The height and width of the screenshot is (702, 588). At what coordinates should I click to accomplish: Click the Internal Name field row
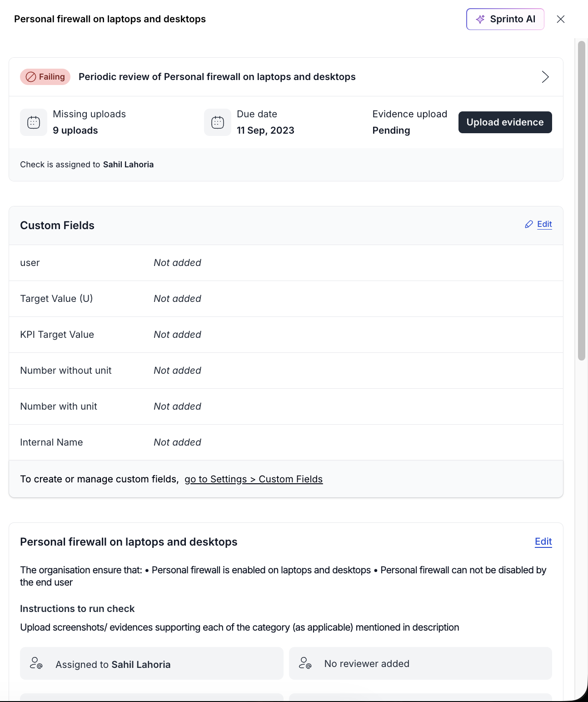click(x=286, y=442)
